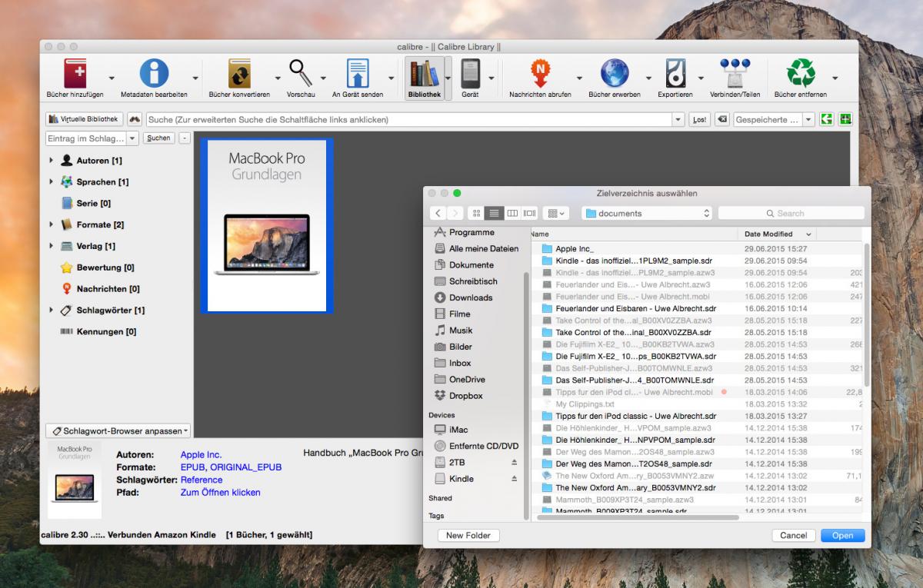Go back with the file dialog's left chevron

pyautogui.click(x=438, y=213)
